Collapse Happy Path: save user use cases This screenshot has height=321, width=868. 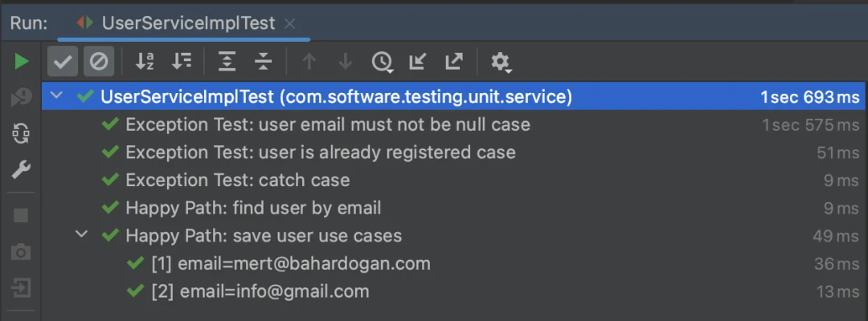coord(81,235)
